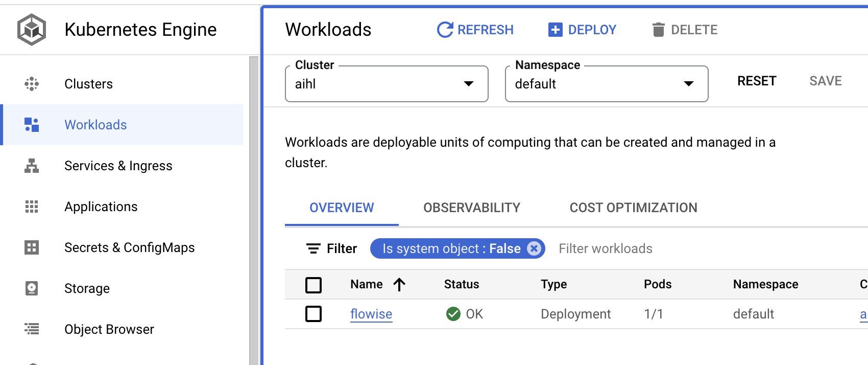The height and width of the screenshot is (365, 868).
Task: Click the Applications grid icon
Action: 32,207
